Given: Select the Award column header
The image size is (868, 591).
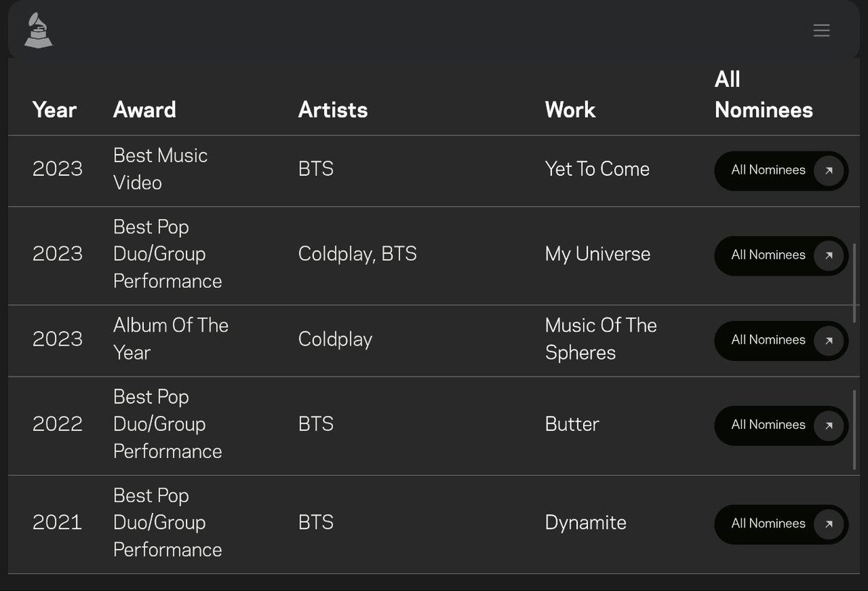Looking at the screenshot, I should (x=145, y=110).
